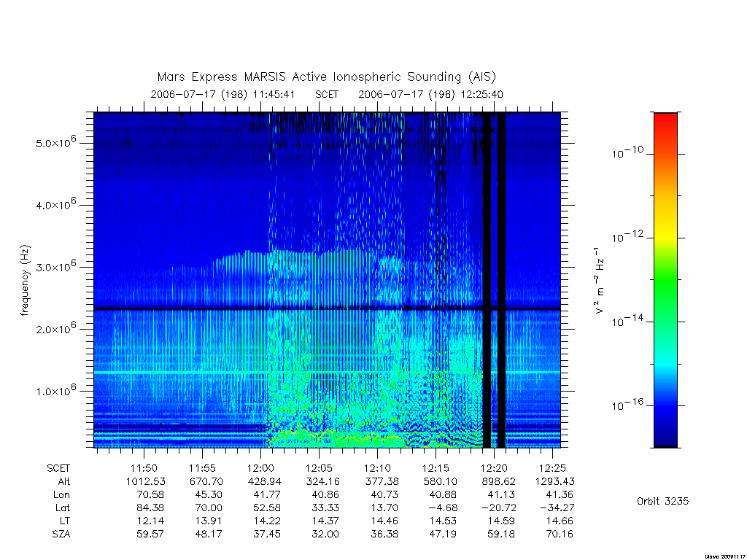Click the 11:50 SCET time tick label
Viewport: 747px width, 560px height.
[x=144, y=468]
